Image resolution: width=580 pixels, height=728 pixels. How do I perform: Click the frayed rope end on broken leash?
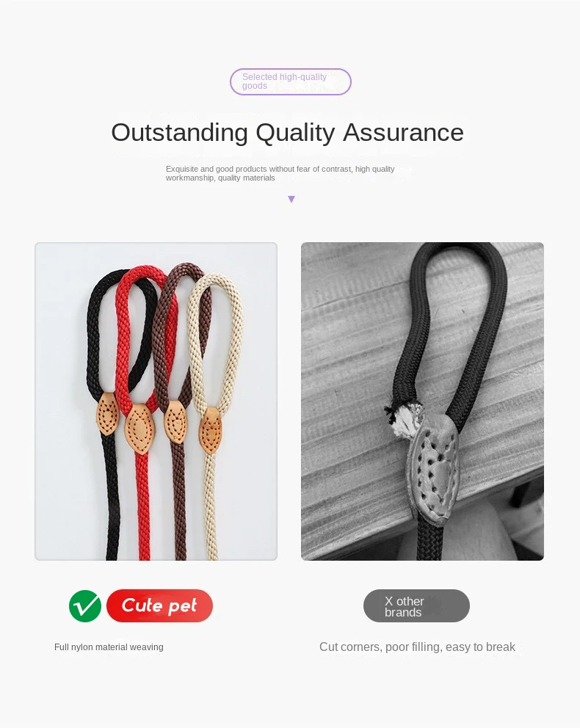pyautogui.click(x=403, y=418)
